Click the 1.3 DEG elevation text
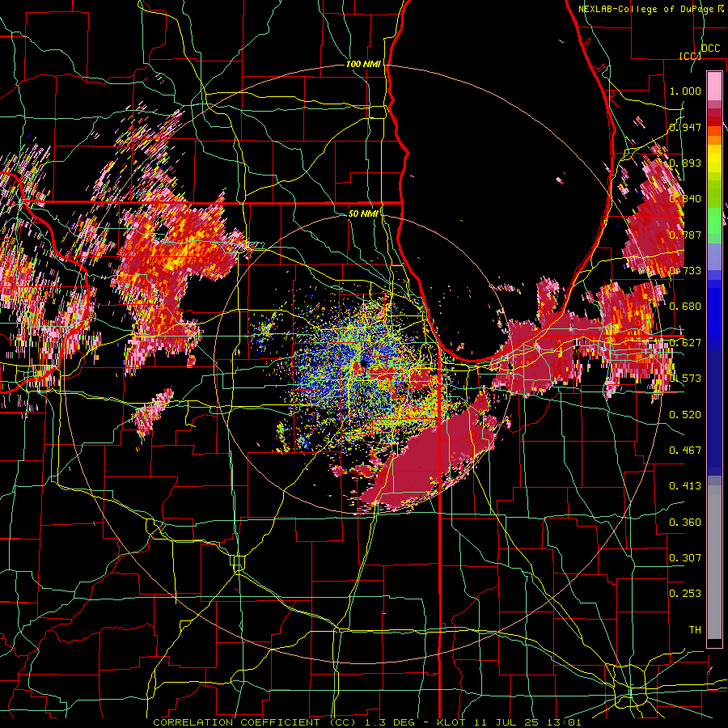 coord(391,722)
